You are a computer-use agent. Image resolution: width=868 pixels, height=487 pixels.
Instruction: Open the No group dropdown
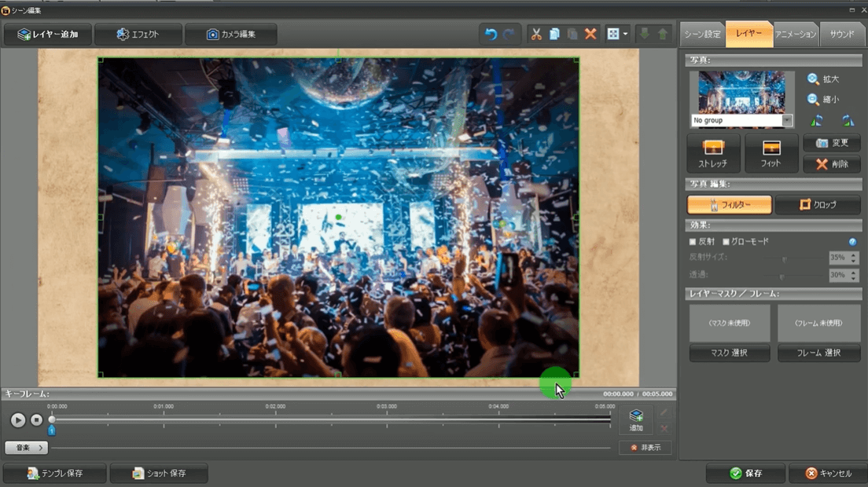(787, 121)
